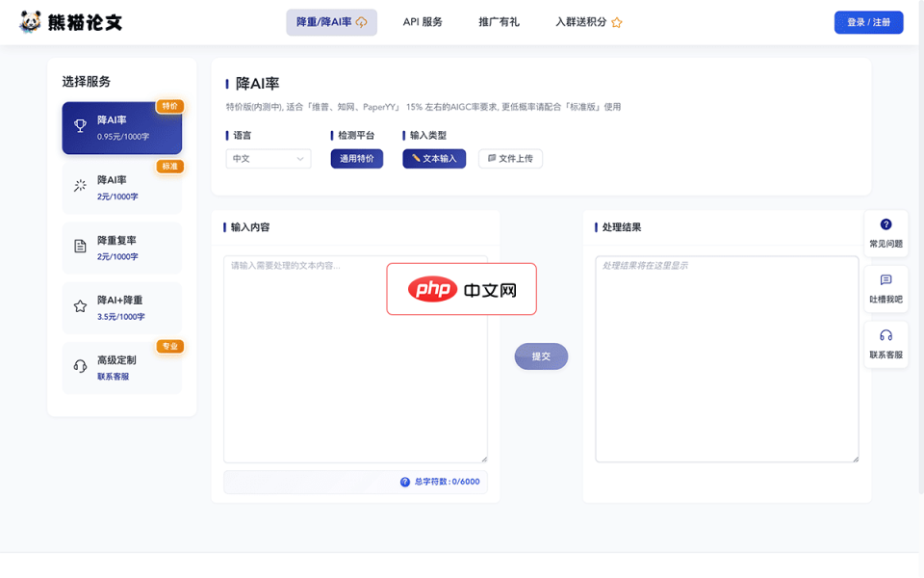Click the input textarea resize handle
Image resolution: width=924 pixels, height=578 pixels.
pos(484,459)
